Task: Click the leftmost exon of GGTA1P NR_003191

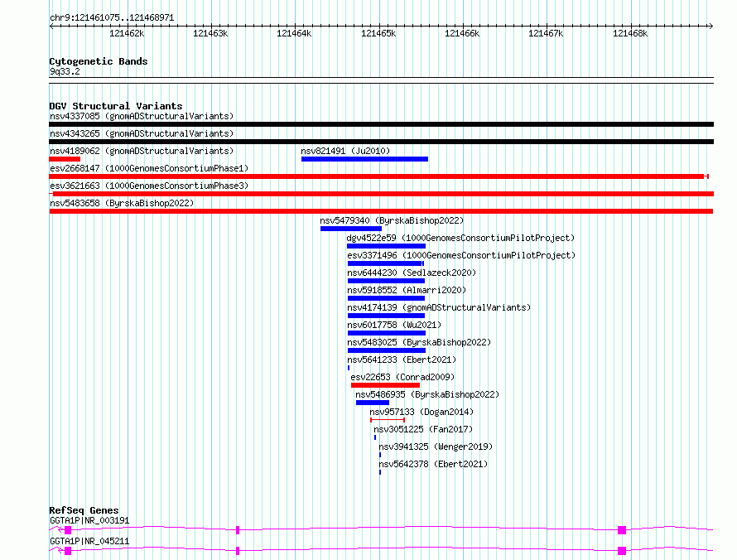Action: coord(68,530)
